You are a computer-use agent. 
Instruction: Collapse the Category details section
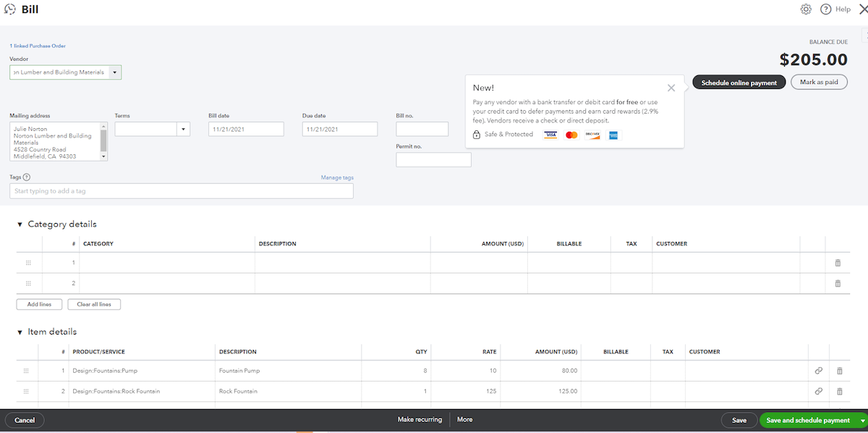20,224
